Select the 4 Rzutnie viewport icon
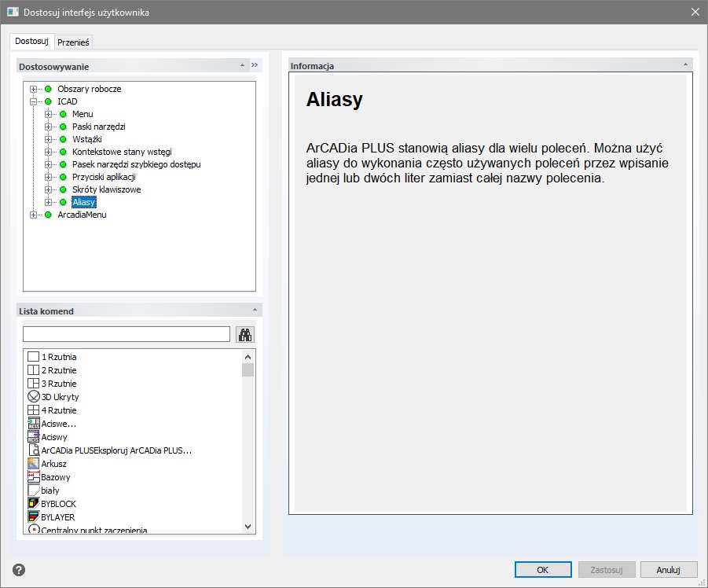 pyautogui.click(x=34, y=410)
